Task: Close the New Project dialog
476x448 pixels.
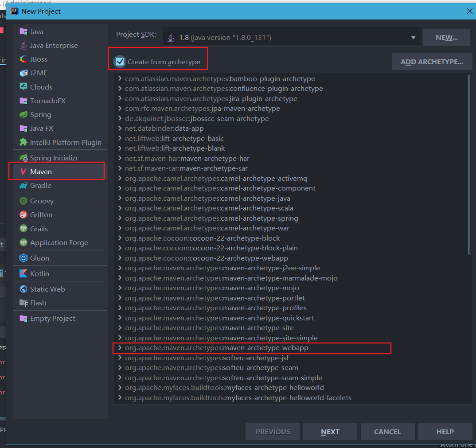Action: 469,11
